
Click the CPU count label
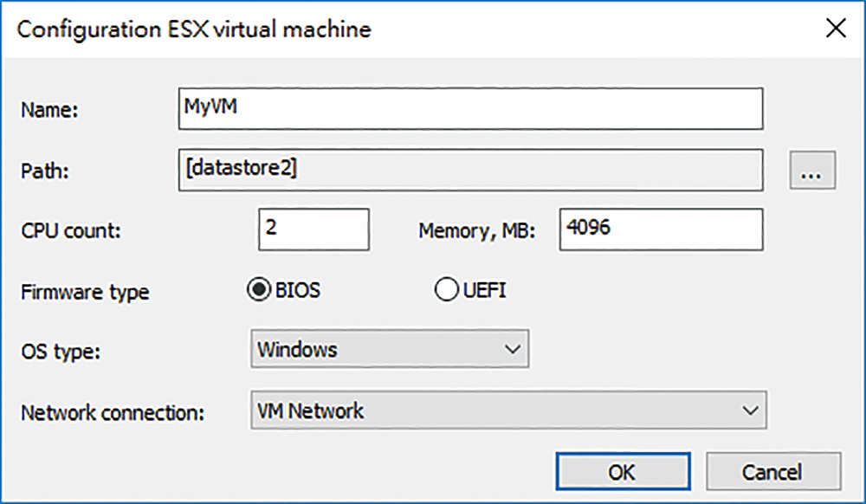[x=71, y=230]
